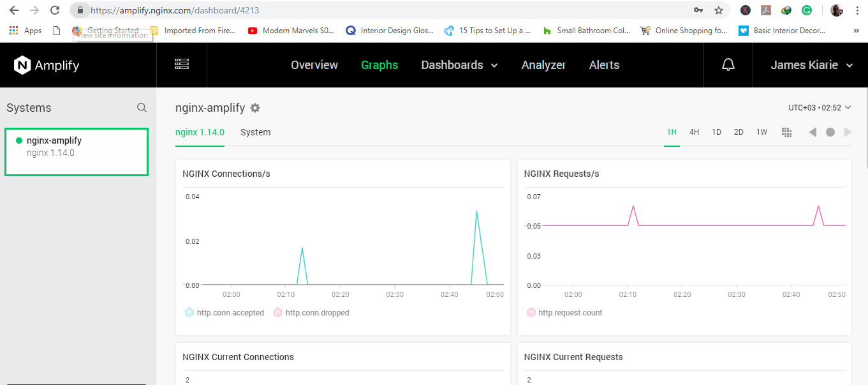This screenshot has width=868, height=385.
Task: Toggle http.conn.accepted series in legend
Action: tap(224, 313)
